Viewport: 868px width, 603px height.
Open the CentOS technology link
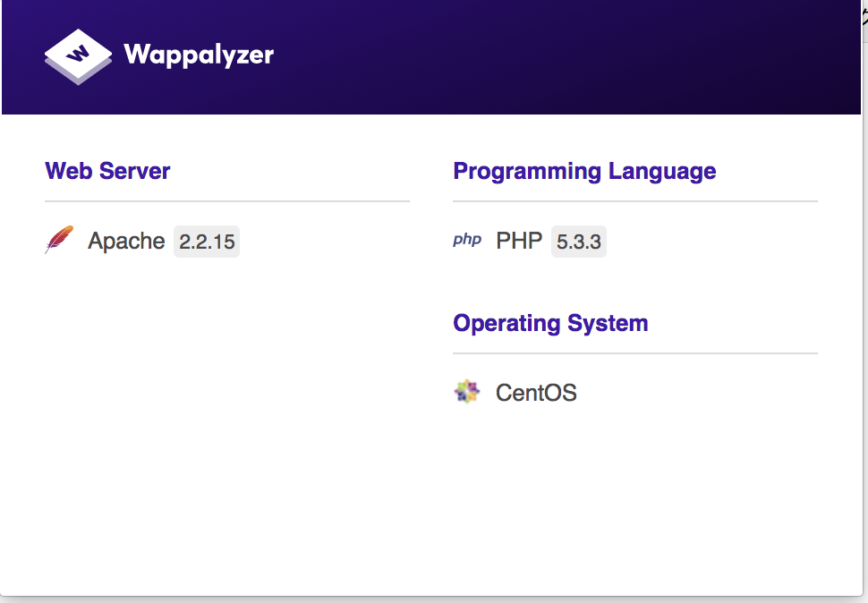tap(536, 393)
